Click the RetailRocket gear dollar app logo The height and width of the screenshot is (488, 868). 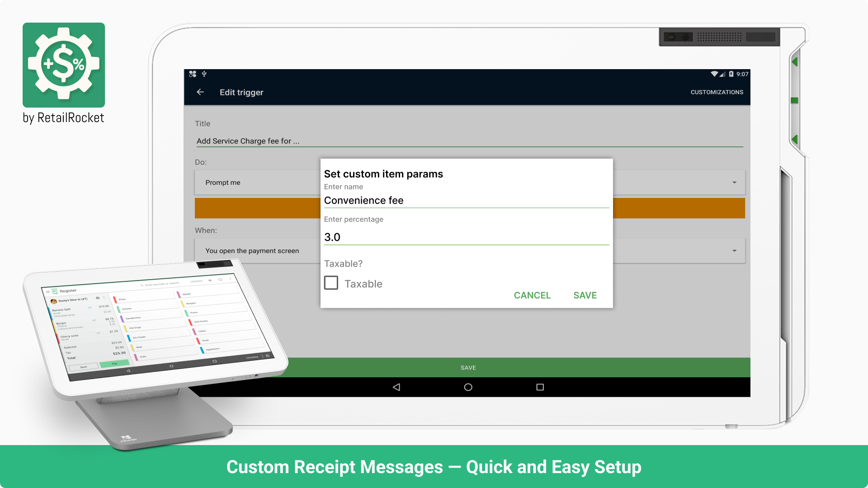coord(64,65)
